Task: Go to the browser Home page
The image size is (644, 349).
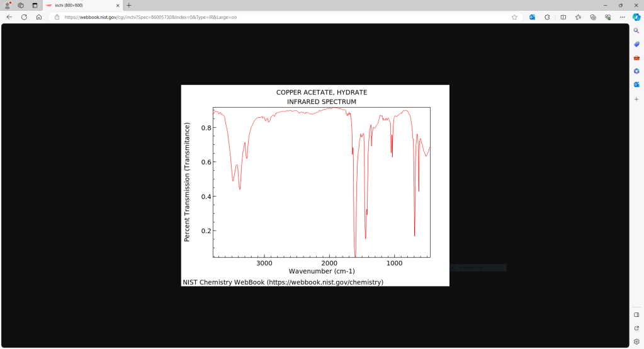Action: (x=39, y=17)
